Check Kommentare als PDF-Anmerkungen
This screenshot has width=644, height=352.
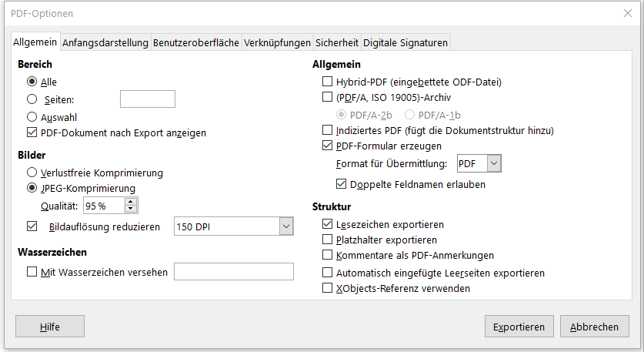pyautogui.click(x=327, y=255)
